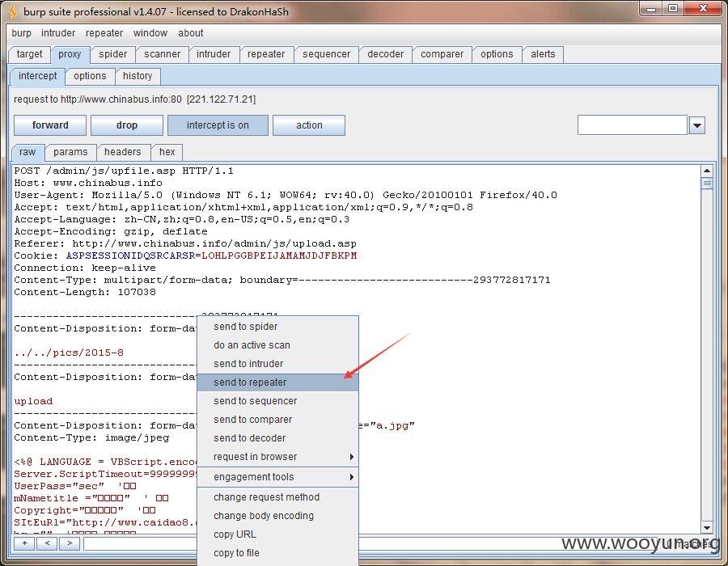
Task: Select the hex view tab
Action: pos(167,152)
